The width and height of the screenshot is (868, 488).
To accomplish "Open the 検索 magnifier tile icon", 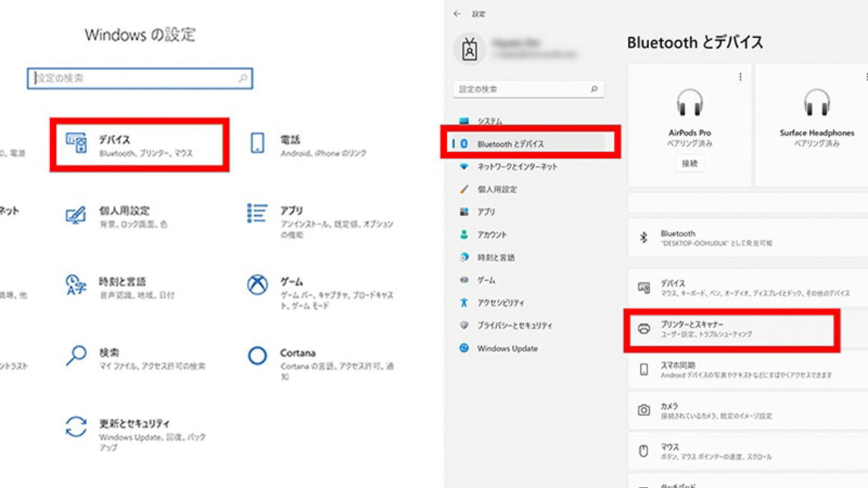I will click(x=76, y=356).
